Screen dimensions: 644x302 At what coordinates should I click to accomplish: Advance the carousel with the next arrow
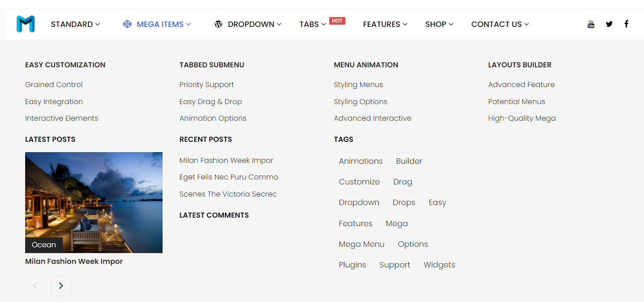(x=61, y=286)
